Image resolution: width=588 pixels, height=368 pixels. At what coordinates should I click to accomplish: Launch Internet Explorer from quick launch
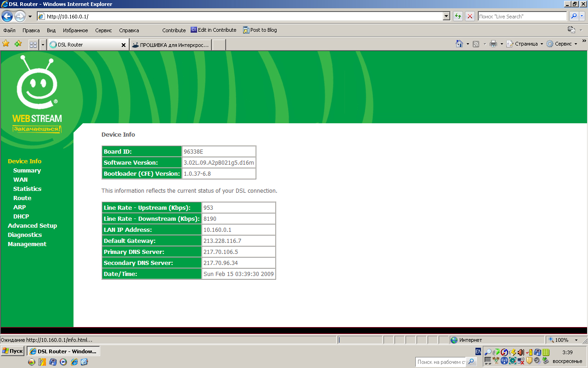pyautogui.click(x=74, y=362)
